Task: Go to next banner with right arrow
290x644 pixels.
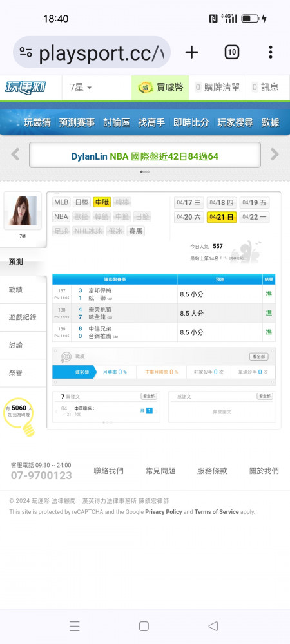Action: 275,155
